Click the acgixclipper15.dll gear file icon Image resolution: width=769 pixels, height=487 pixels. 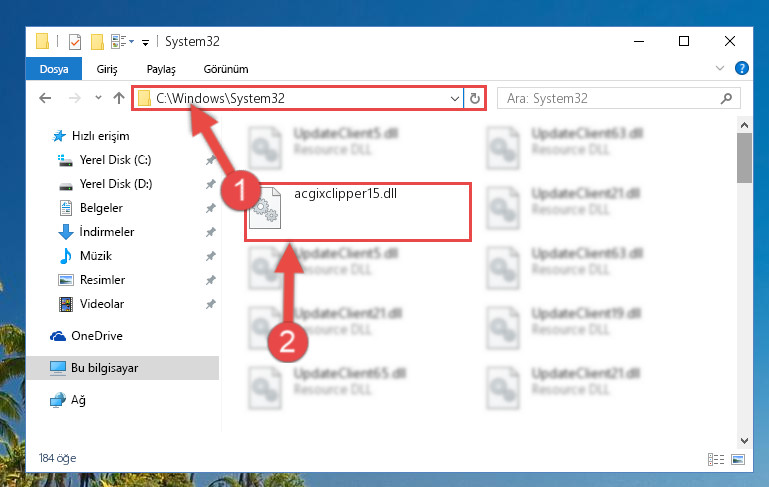[x=265, y=208]
